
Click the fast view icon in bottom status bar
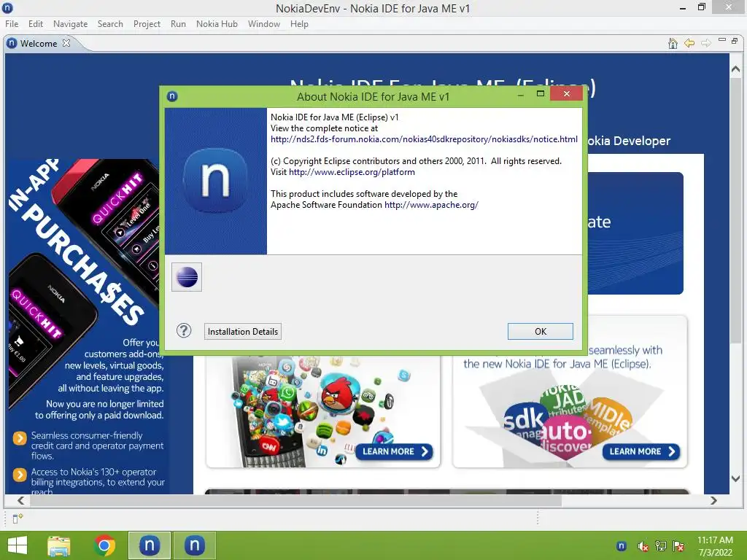point(18,518)
